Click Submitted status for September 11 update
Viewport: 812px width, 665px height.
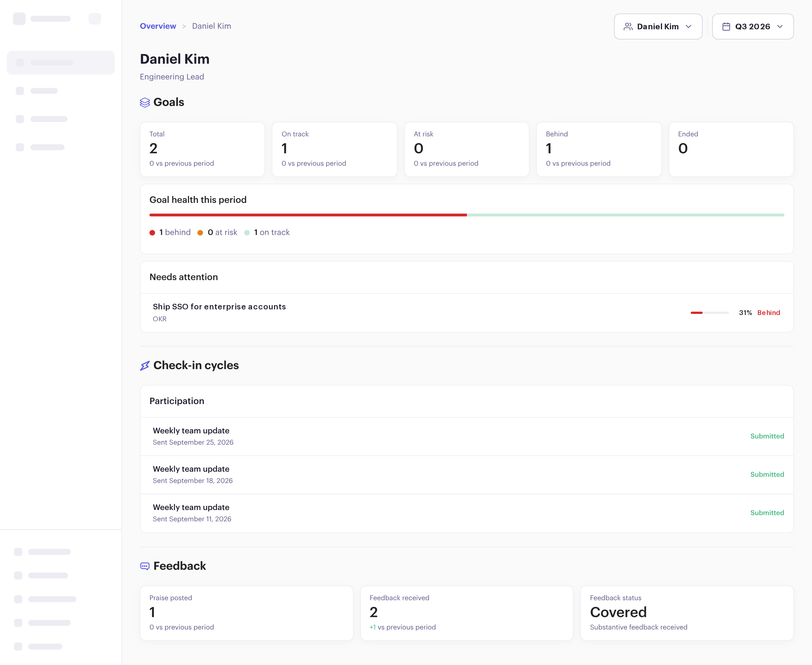point(767,513)
